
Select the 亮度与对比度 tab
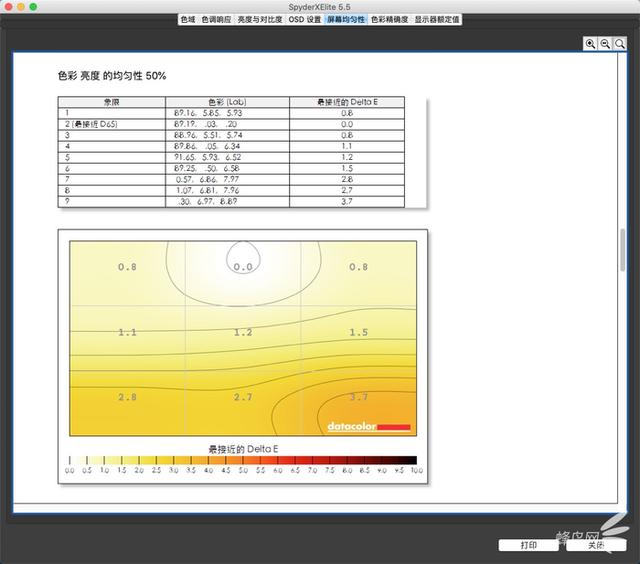[x=260, y=19]
